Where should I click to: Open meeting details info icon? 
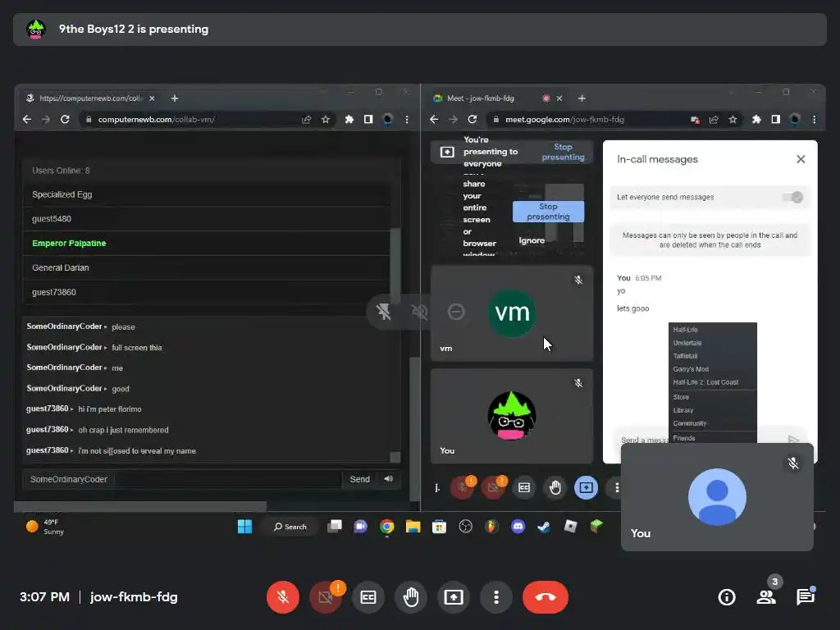click(x=727, y=597)
